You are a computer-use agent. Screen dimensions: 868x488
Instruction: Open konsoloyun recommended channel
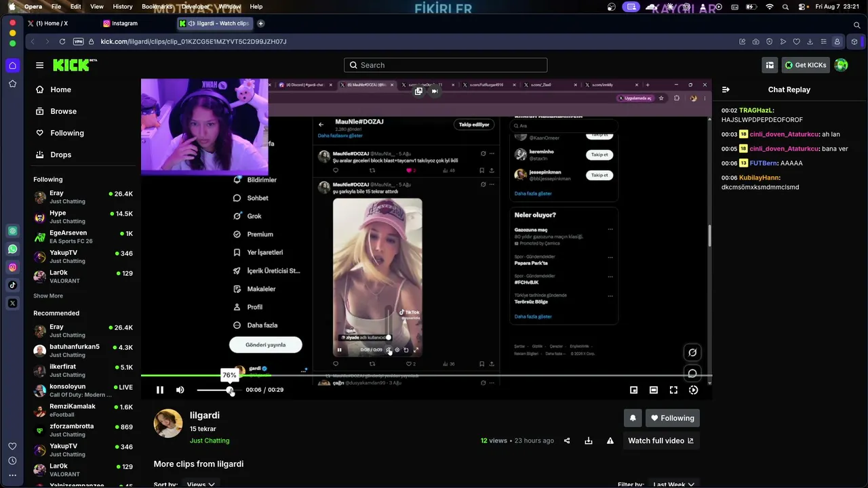(83, 390)
